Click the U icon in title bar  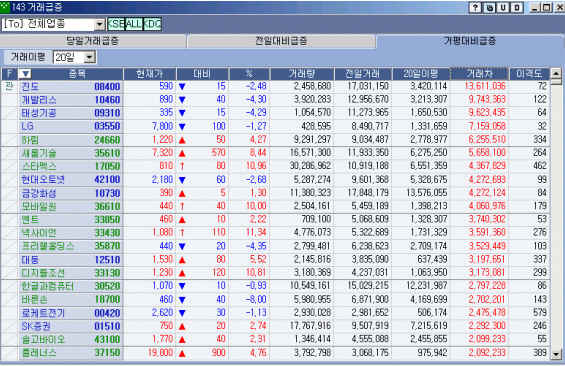tap(503, 7)
